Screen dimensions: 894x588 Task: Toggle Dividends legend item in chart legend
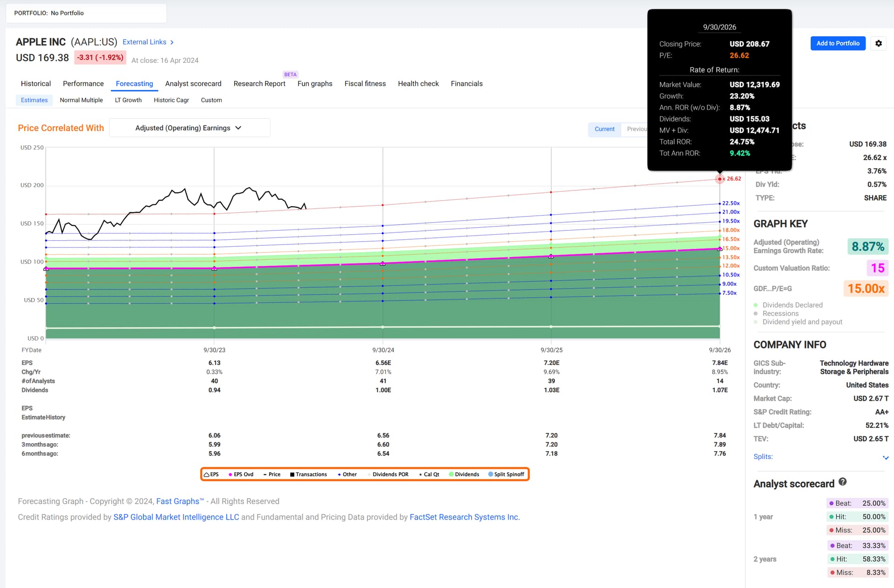click(x=464, y=474)
